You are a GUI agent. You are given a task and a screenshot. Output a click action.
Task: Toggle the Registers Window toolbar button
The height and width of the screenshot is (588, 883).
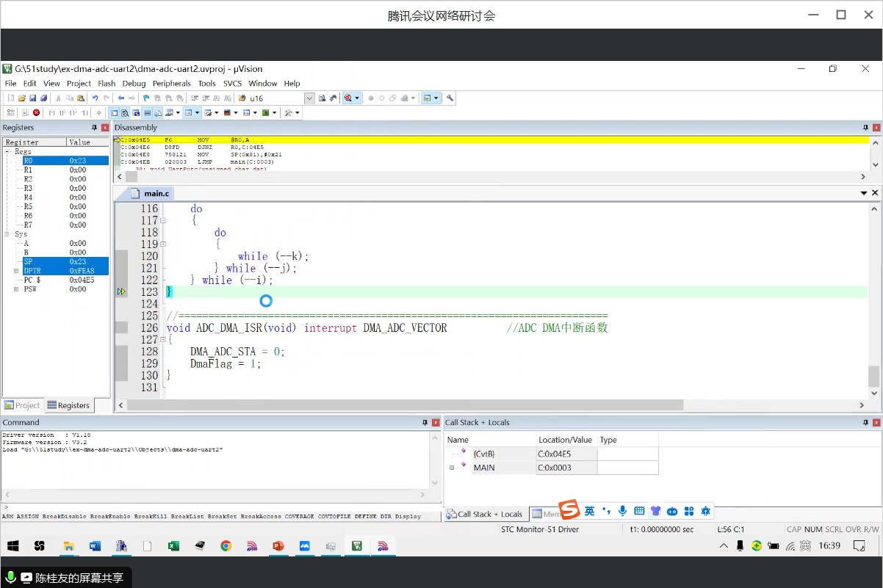coord(147,112)
